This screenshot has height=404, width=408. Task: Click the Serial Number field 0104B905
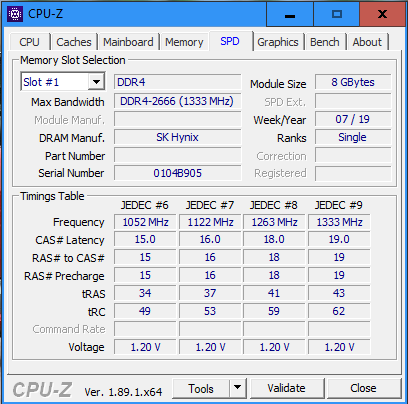click(x=177, y=173)
